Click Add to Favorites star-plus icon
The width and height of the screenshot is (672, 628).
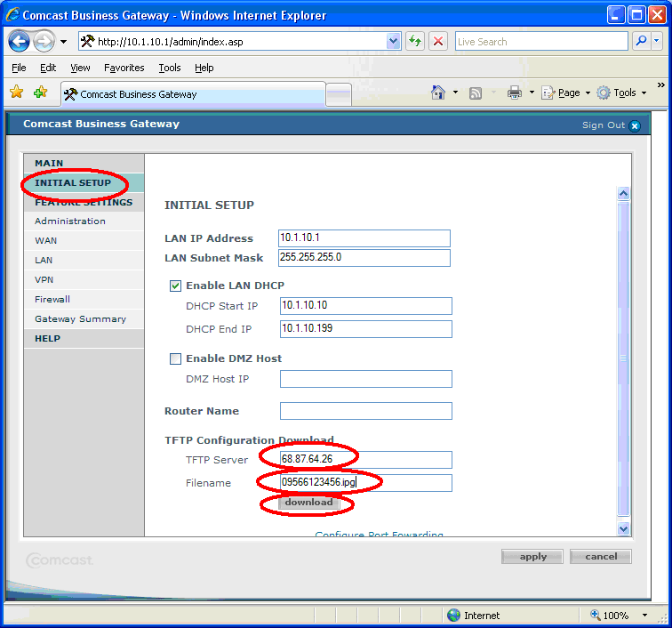[41, 92]
